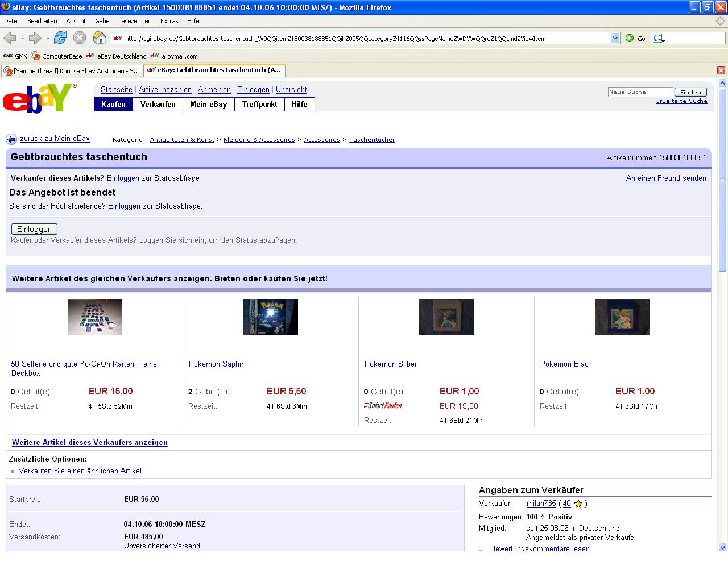
Task: Click the Firefox activity throbber icon
Action: [x=721, y=21]
